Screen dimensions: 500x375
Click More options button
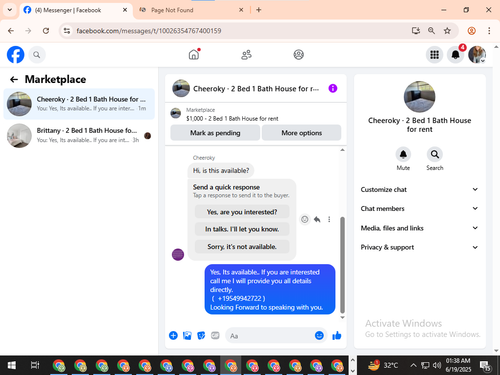click(301, 133)
